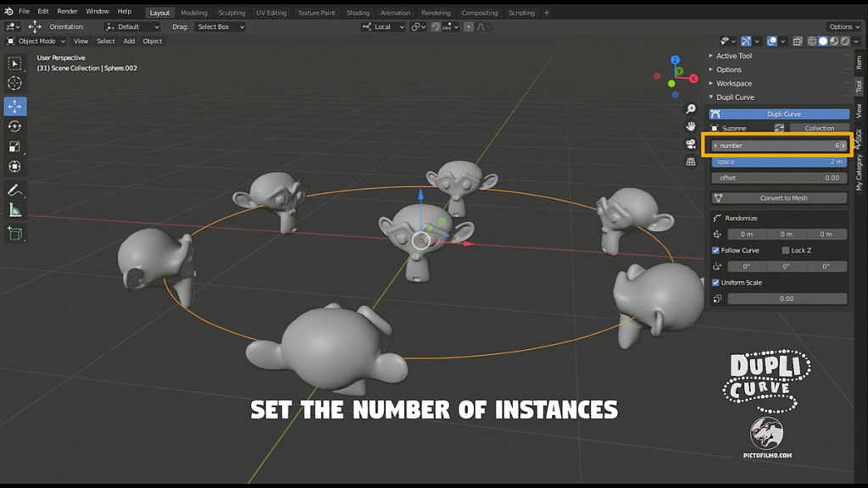Open the Options dropdown
Screen dimensions: 868x488
point(844,26)
